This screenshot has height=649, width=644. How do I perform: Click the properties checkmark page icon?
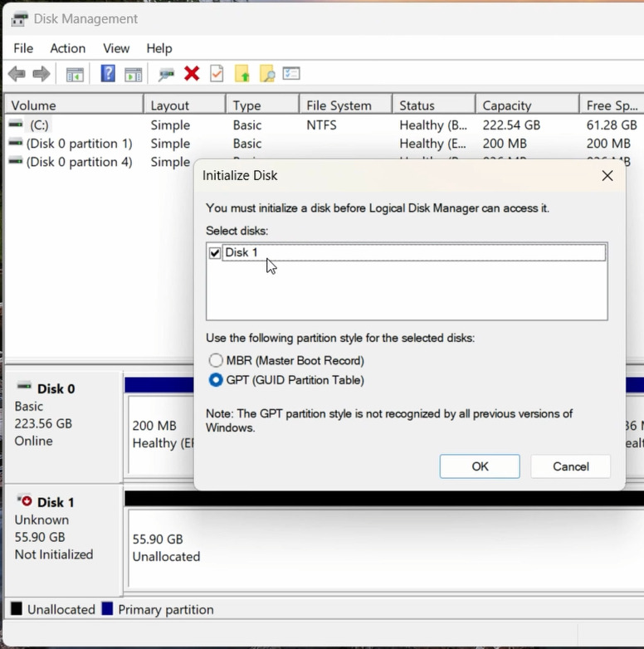pyautogui.click(x=217, y=74)
